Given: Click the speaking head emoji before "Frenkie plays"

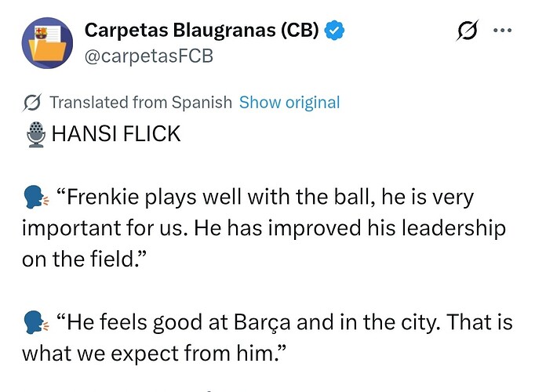Looking at the screenshot, I should click(36, 198).
